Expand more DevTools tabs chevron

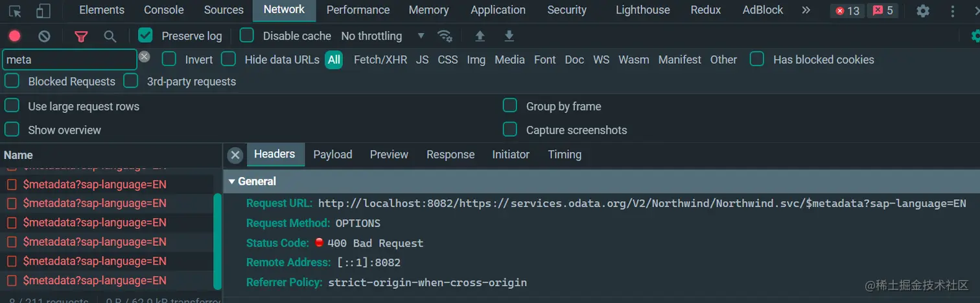pos(806,10)
